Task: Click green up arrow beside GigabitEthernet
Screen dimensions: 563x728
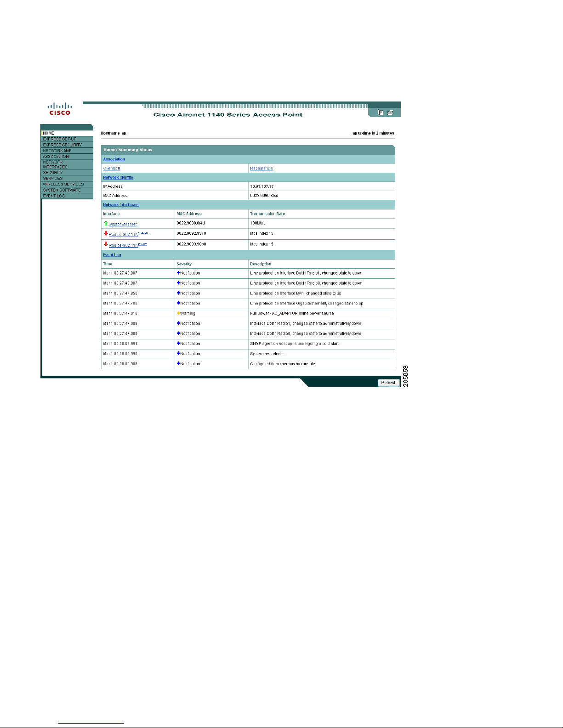Action: (106, 223)
